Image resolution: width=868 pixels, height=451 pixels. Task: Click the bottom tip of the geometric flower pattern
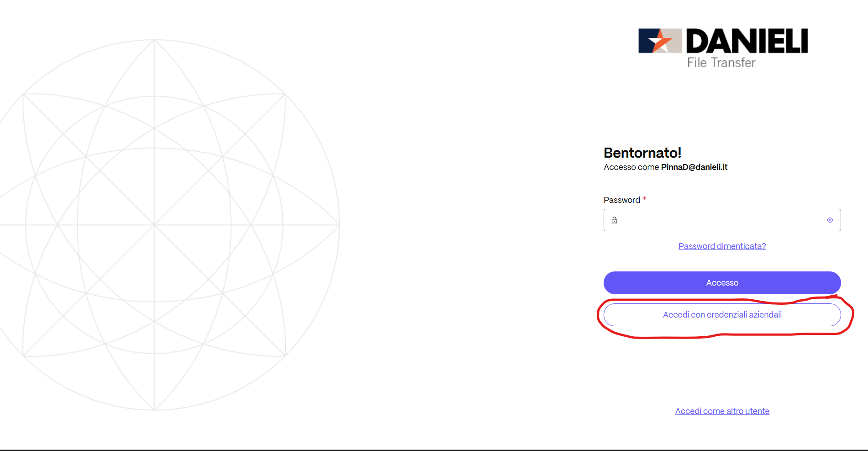tap(154, 409)
